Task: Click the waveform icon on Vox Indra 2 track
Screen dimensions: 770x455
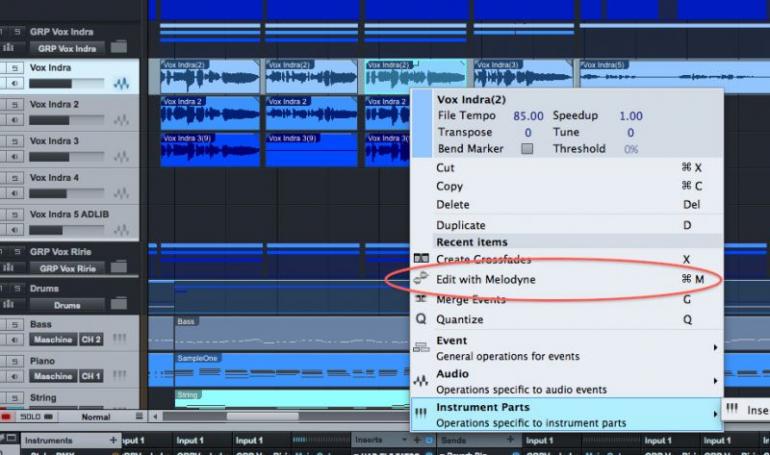Action: [121, 120]
